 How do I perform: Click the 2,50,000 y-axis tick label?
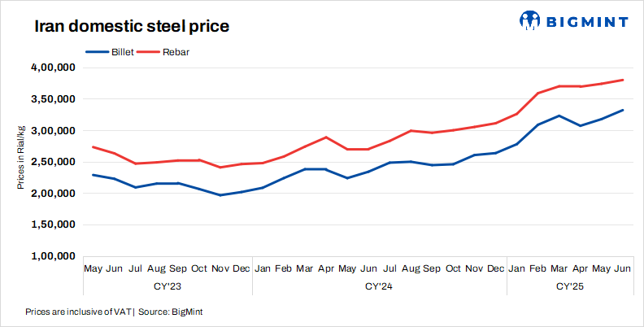click(54, 162)
